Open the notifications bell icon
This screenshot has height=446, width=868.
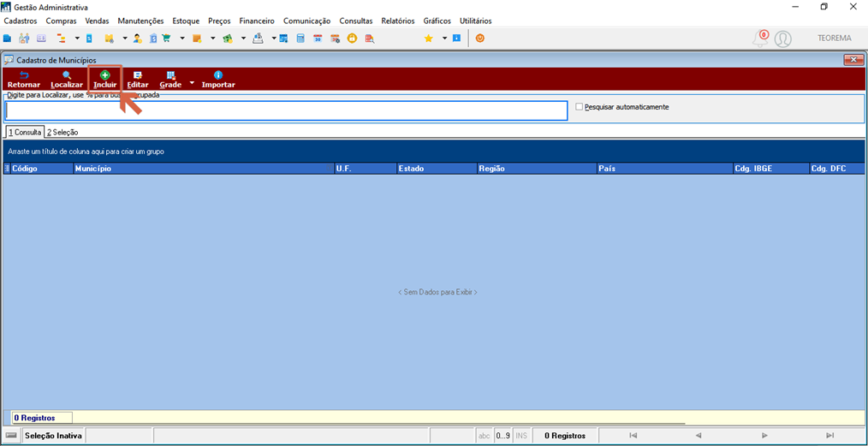(760, 39)
